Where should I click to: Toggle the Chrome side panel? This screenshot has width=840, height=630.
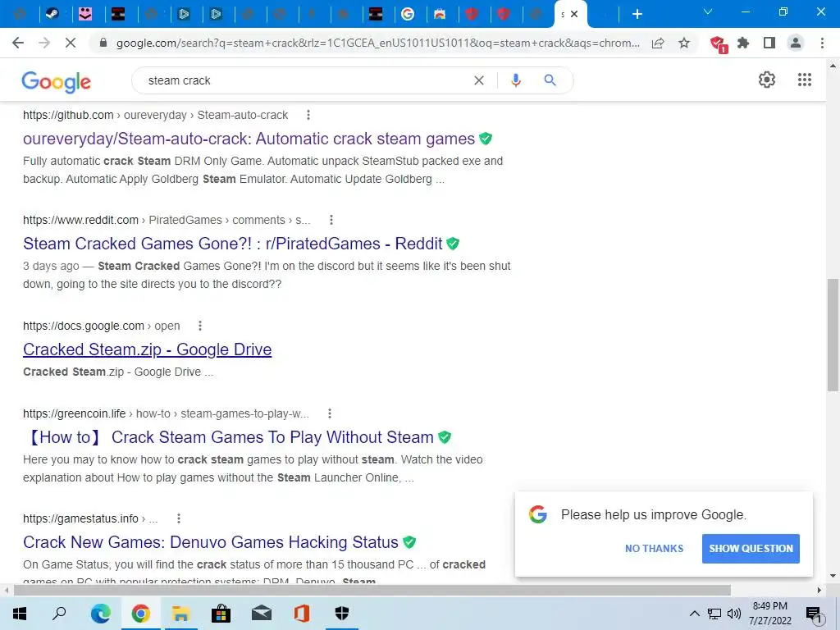(769, 43)
